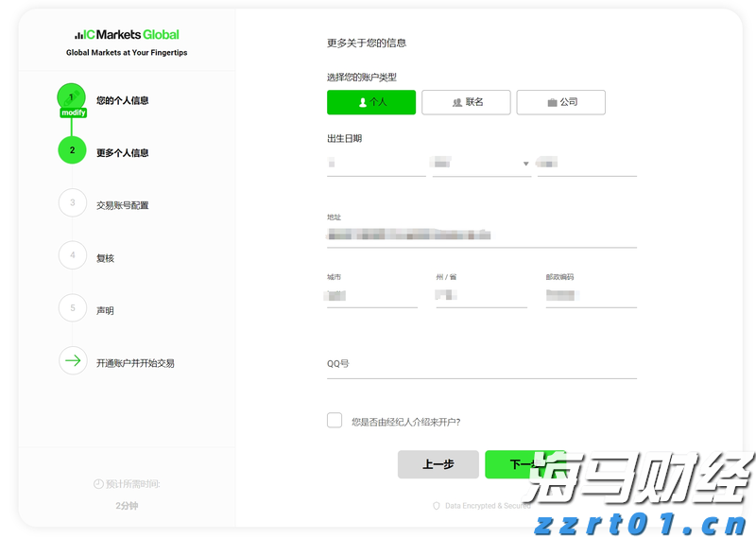The height and width of the screenshot is (539, 756).
Task: Click the IC Markets Global logo
Action: click(x=127, y=35)
